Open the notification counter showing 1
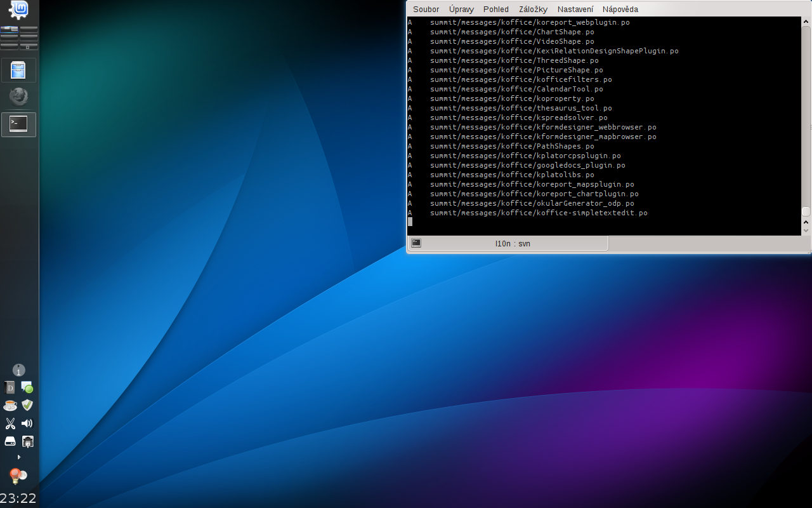The image size is (812, 508). coord(18,370)
